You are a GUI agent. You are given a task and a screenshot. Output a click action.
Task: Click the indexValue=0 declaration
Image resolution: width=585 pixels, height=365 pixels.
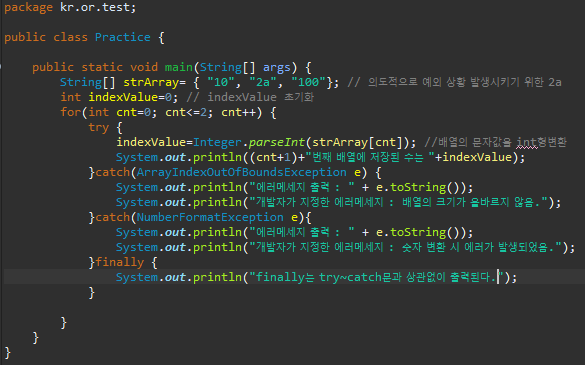tap(130, 97)
